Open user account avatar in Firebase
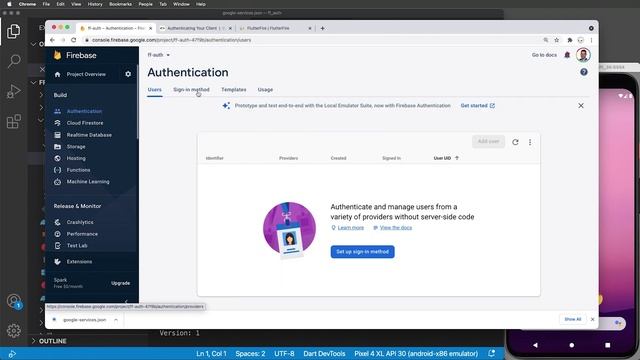This screenshot has height=360, width=640. 583,55
